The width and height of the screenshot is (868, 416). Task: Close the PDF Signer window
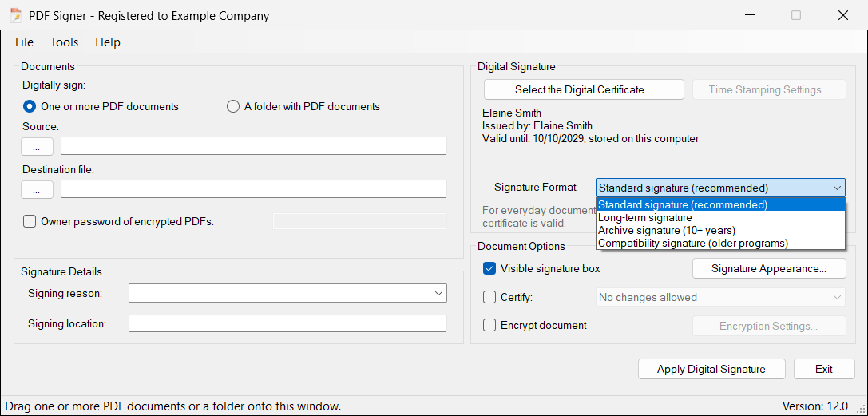click(843, 15)
